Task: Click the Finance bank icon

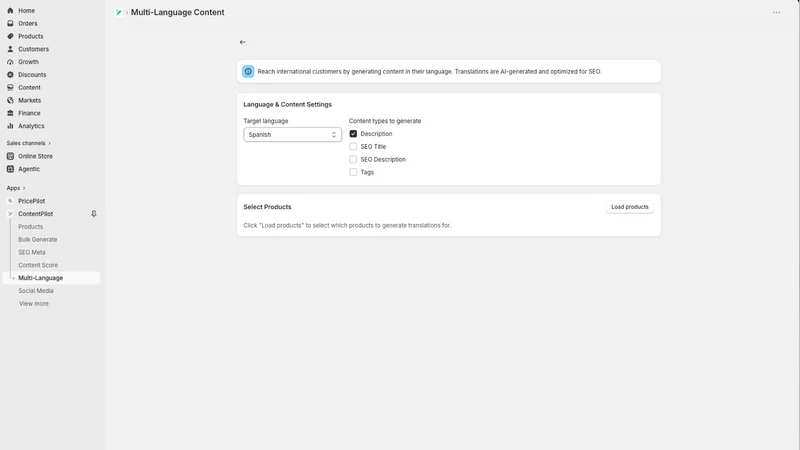Action: (10, 113)
